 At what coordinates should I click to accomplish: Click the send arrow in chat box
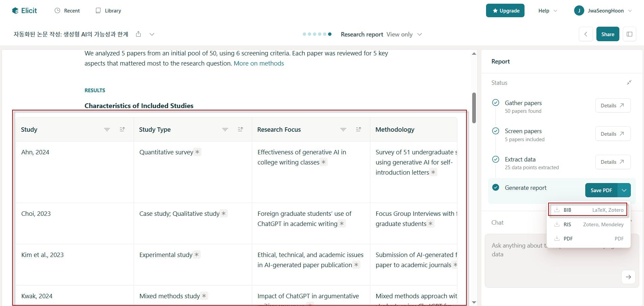(628, 277)
